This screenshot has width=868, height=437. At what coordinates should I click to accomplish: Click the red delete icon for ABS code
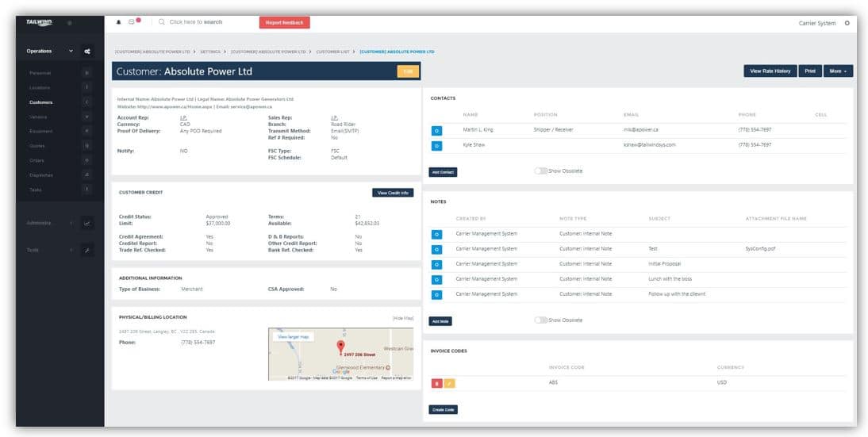click(436, 383)
